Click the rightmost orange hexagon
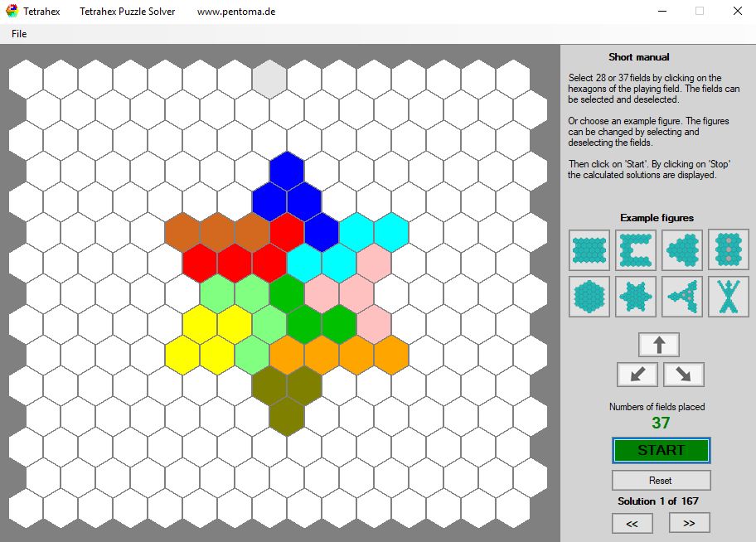 coord(391,355)
